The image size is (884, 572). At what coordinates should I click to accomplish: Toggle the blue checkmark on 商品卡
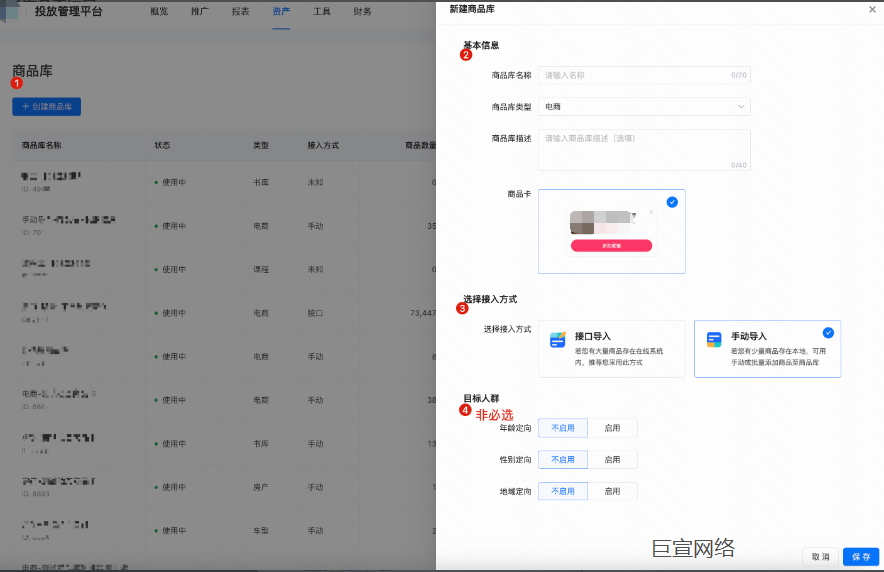[672, 202]
